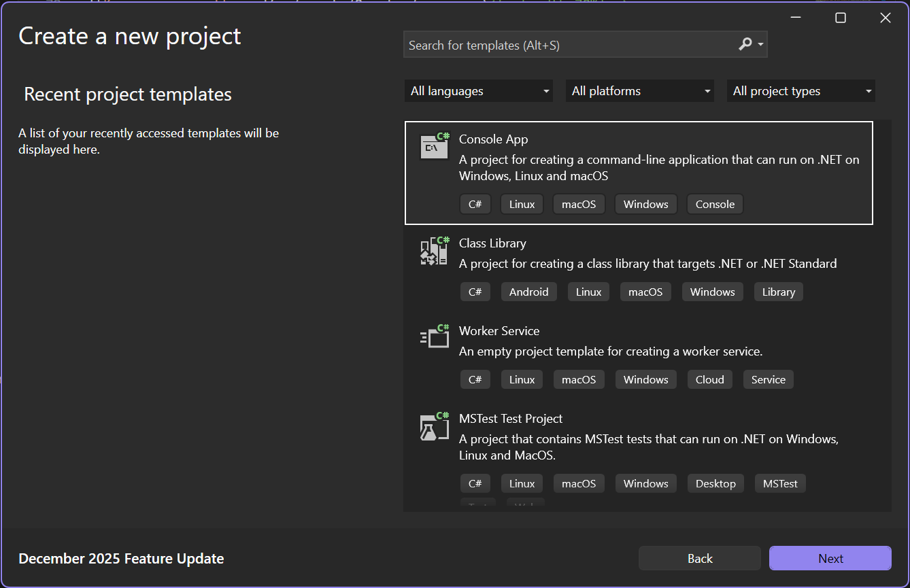Click the Linux tag under Console App

pyautogui.click(x=522, y=204)
